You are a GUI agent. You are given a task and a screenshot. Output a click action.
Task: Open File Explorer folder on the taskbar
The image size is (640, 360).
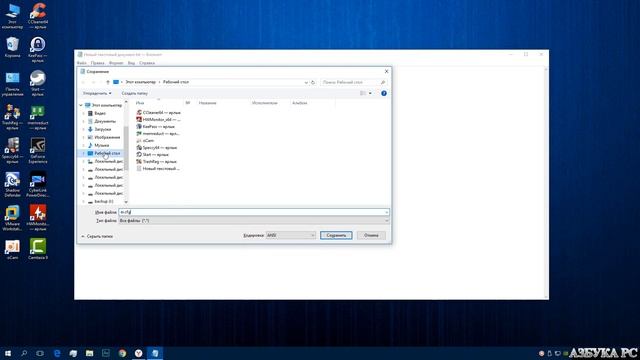(89, 353)
